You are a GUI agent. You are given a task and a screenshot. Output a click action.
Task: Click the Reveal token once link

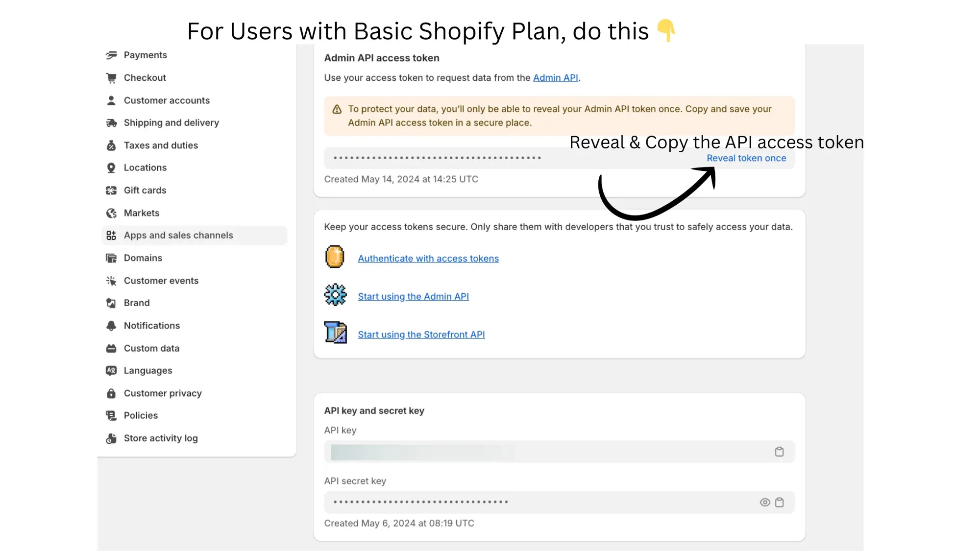coord(746,158)
